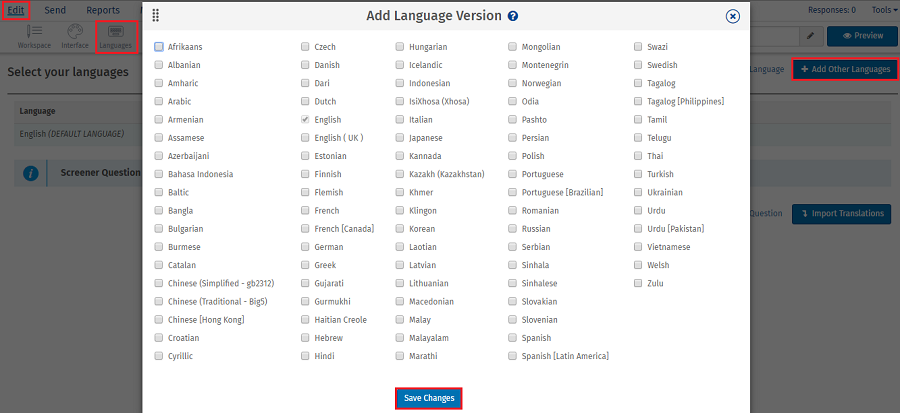Viewport: 900px width, 413px height.
Task: Click the Slovenian language label
Action: 540,320
